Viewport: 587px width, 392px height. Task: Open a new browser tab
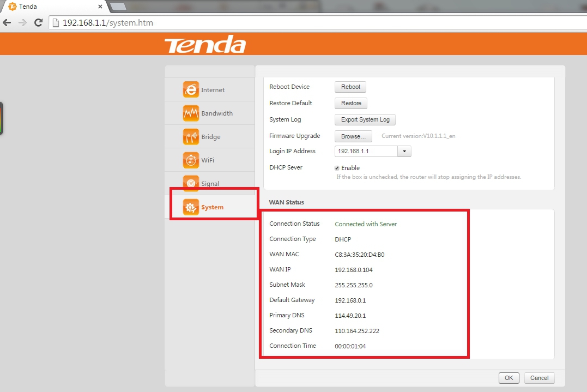(118, 7)
